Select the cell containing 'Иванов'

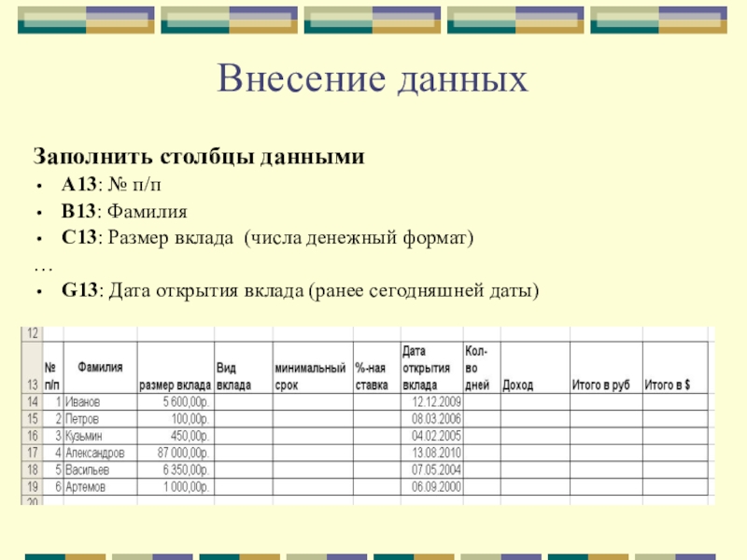101,401
